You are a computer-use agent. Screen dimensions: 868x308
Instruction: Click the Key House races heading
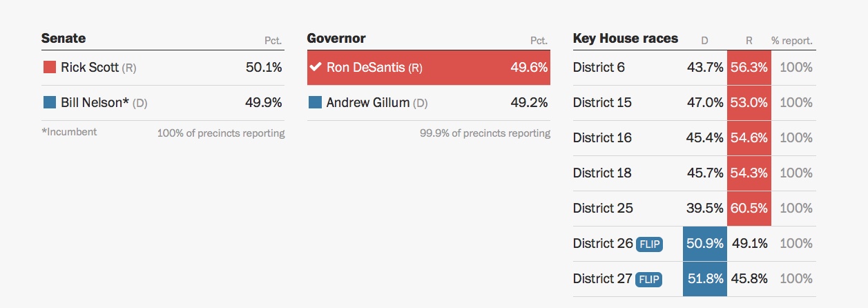[x=626, y=39]
